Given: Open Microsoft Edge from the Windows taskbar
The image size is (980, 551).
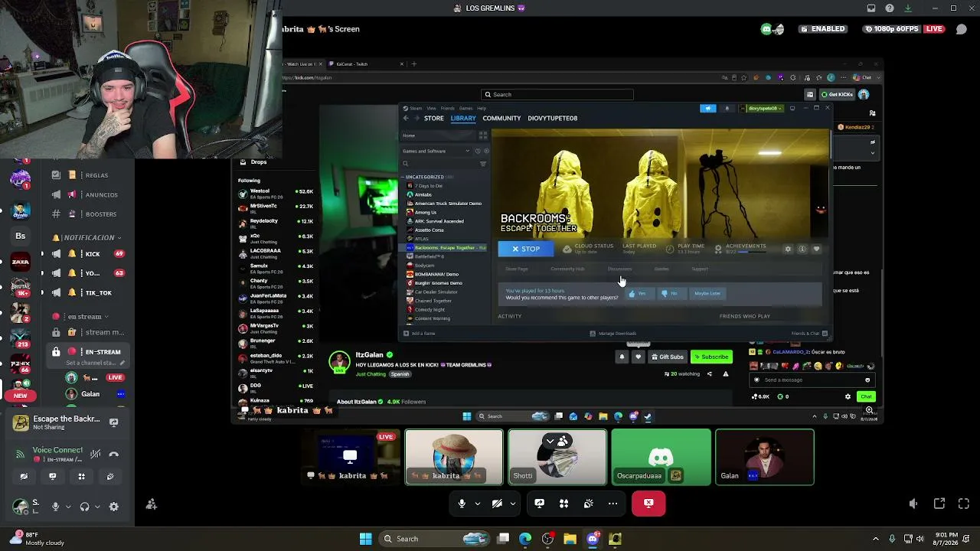Looking at the screenshot, I should point(525,539).
